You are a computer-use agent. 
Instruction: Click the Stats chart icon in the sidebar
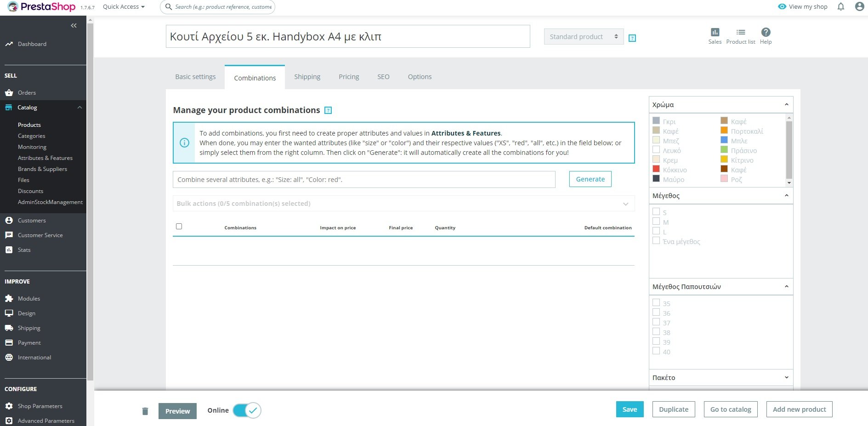tap(9, 250)
